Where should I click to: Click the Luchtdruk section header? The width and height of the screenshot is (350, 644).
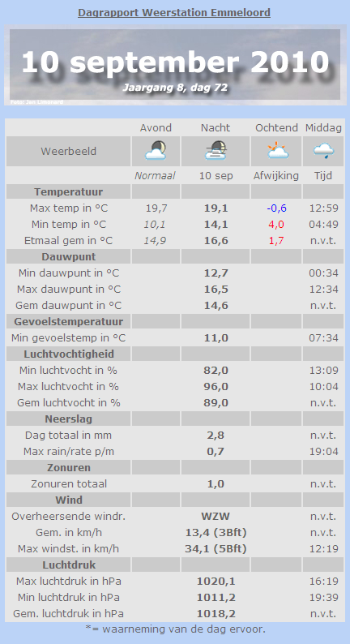(69, 565)
